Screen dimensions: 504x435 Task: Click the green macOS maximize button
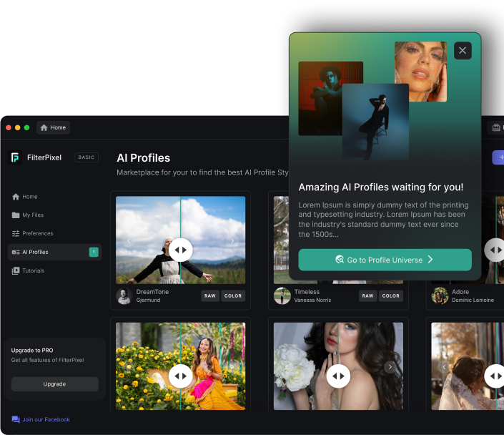tap(26, 127)
